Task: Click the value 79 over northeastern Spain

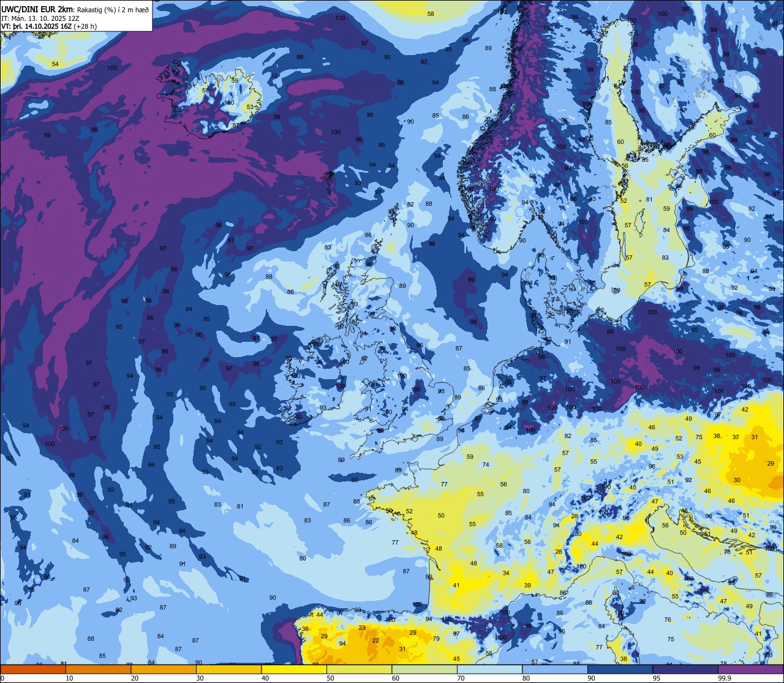Action: pyautogui.click(x=436, y=639)
